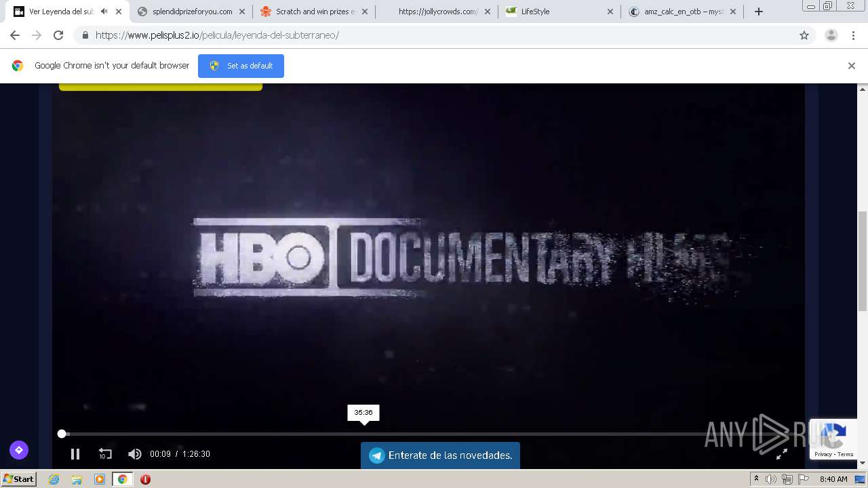Click the HBO Documentary Films video frame
This screenshot has width=868, height=488.
coord(429,258)
